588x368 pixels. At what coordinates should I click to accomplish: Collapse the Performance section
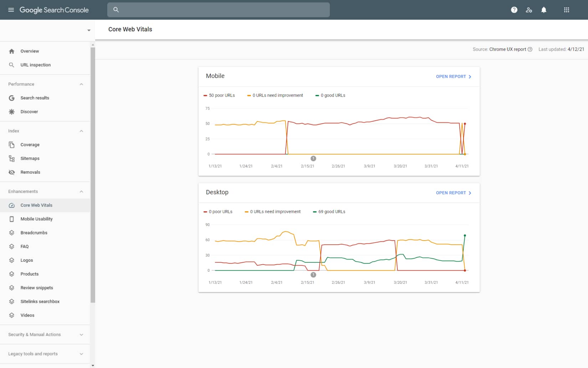tap(81, 84)
